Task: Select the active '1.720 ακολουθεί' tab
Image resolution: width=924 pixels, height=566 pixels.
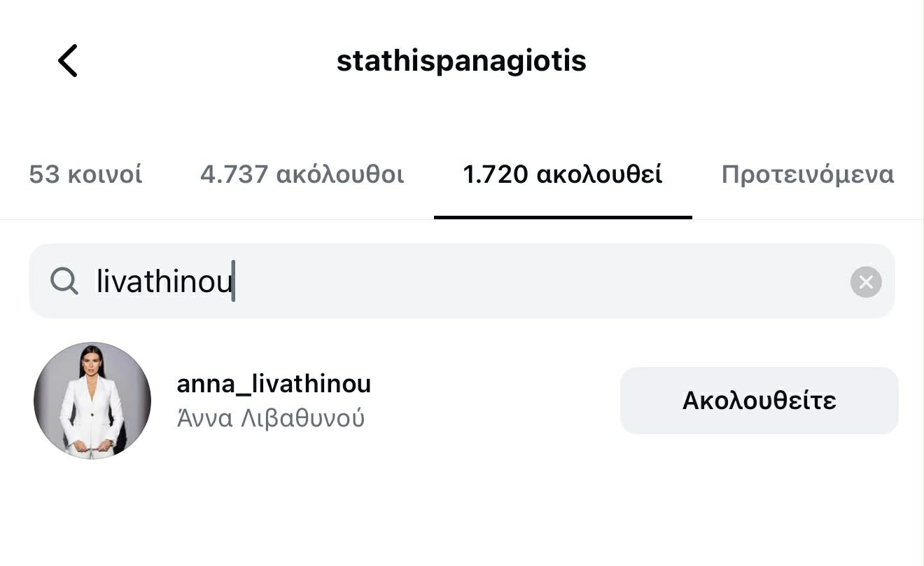Action: 563,174
